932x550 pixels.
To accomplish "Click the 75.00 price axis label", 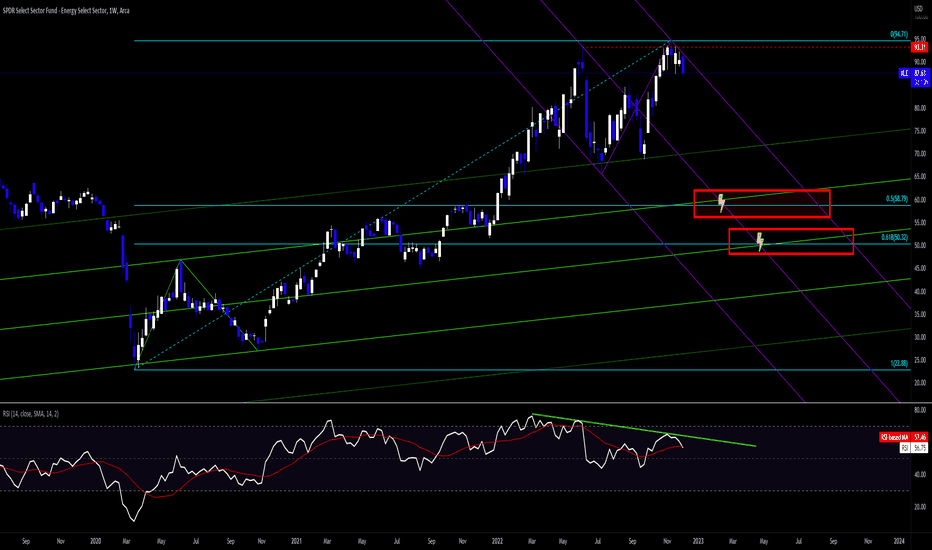I will [x=920, y=131].
